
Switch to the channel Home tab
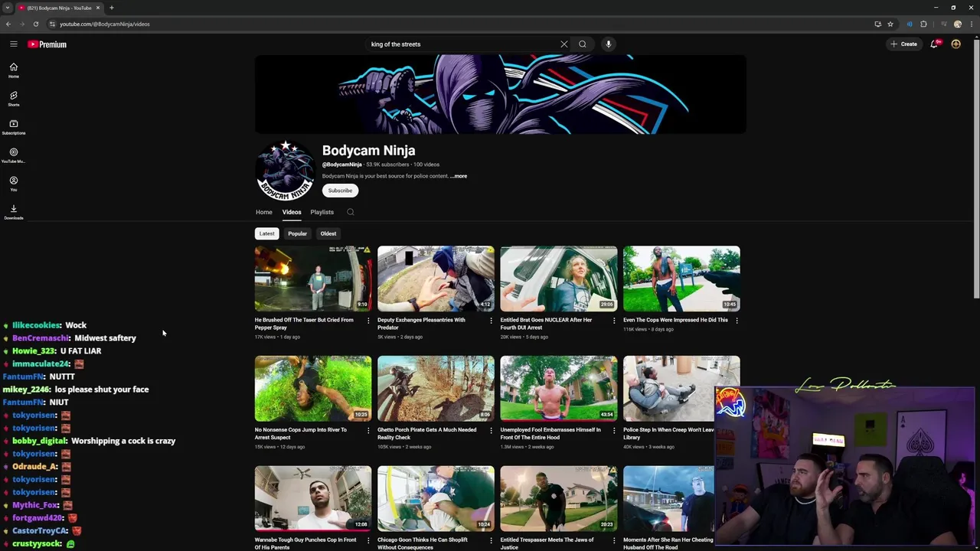point(264,212)
